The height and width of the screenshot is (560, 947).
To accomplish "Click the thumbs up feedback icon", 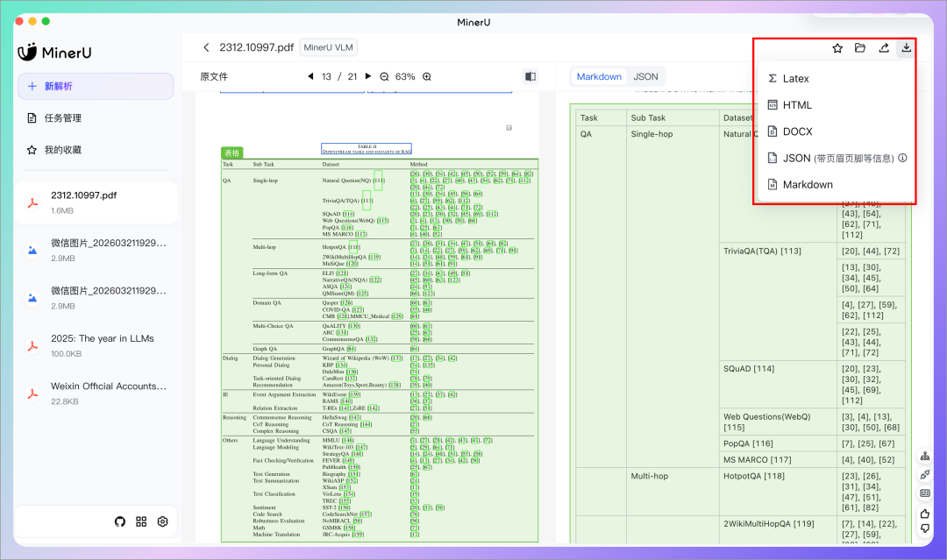I will pos(925,514).
